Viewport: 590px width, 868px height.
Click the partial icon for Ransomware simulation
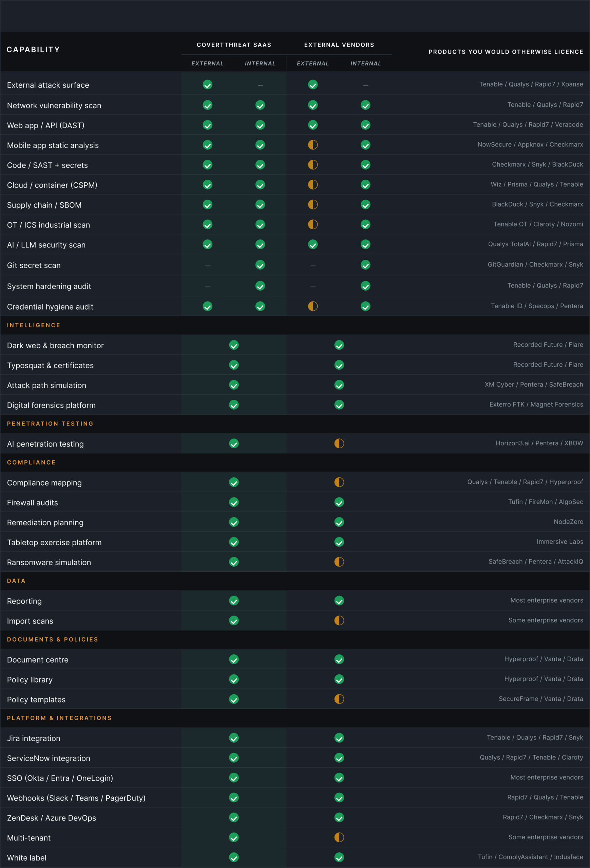click(x=339, y=562)
